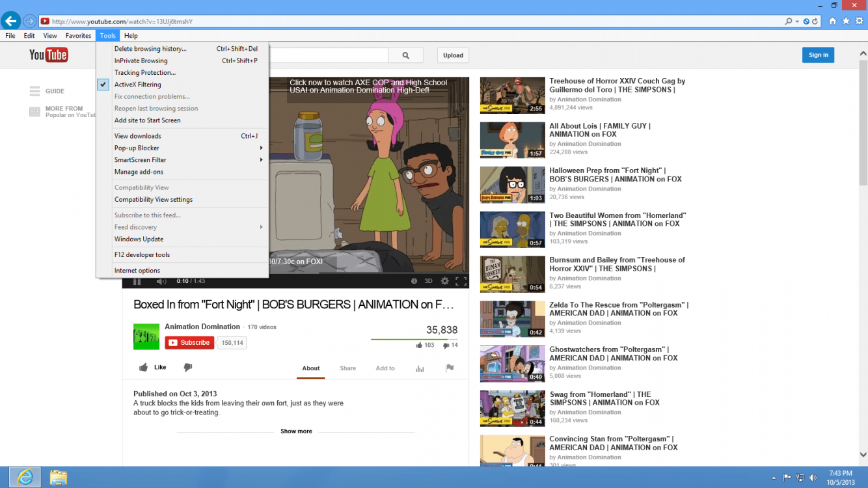Select the About tab
The image size is (868, 488).
[x=310, y=368]
